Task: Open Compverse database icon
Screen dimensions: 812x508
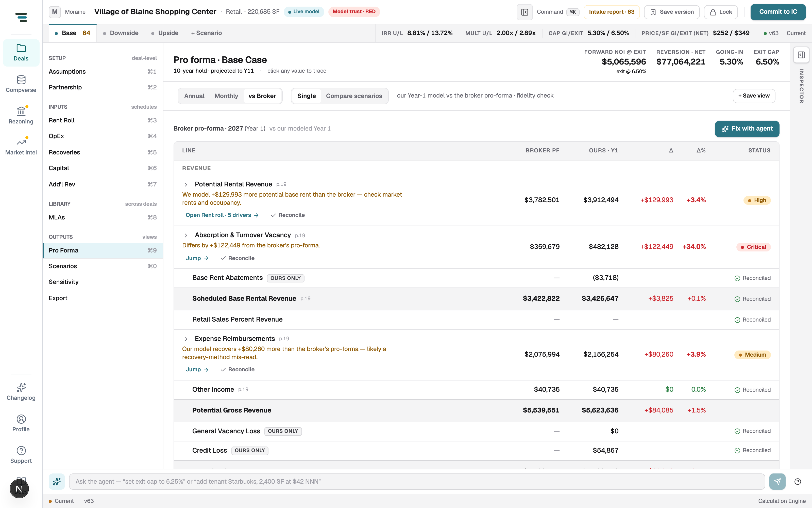Action: click(21, 80)
